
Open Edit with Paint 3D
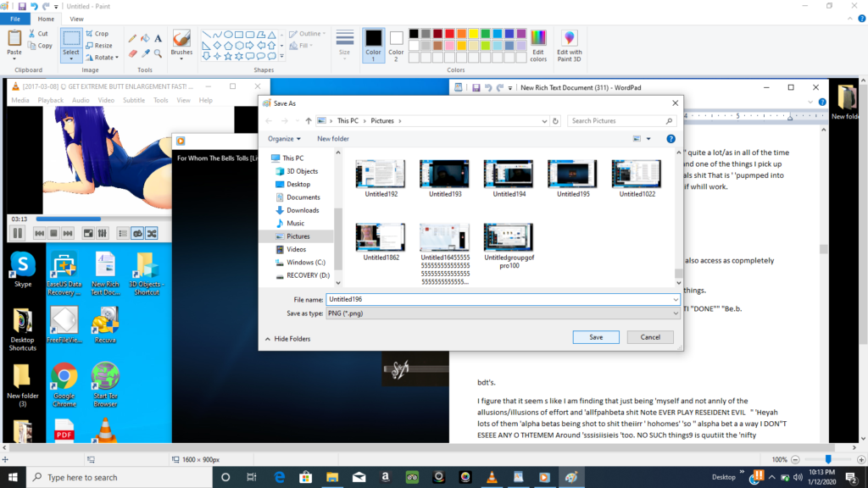pyautogui.click(x=569, y=46)
